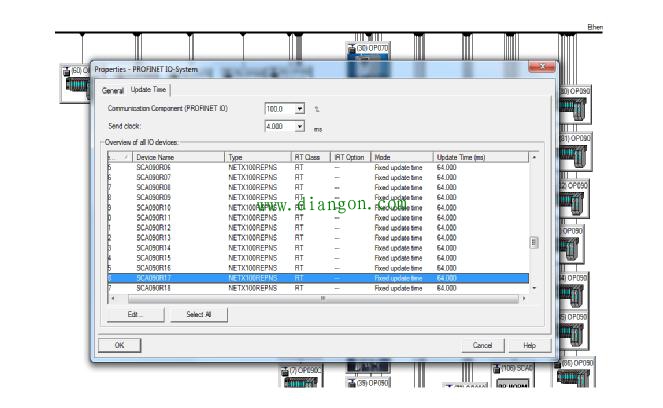663x408 pixels.
Task: Confirm dialog with OK button
Action: pyautogui.click(x=119, y=345)
